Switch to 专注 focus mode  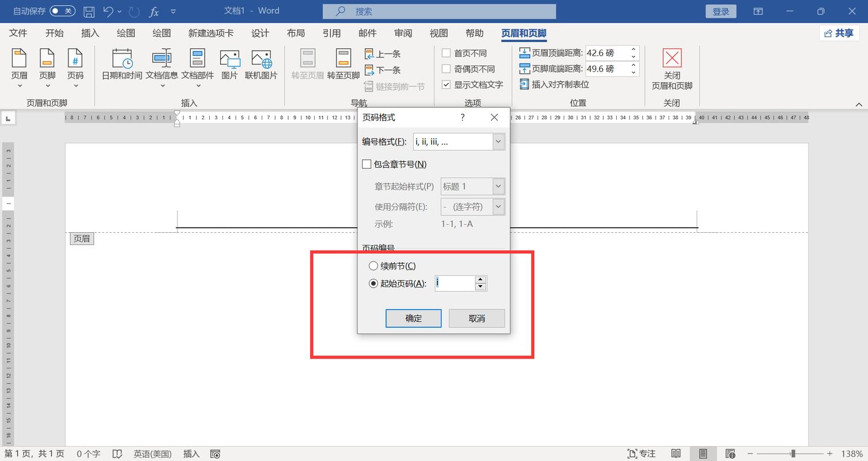click(x=641, y=454)
